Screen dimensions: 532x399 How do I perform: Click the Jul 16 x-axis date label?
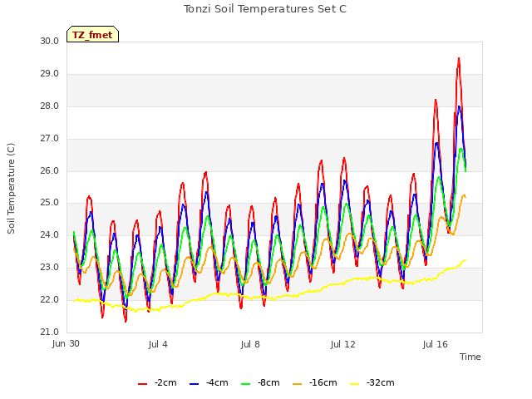(436, 344)
